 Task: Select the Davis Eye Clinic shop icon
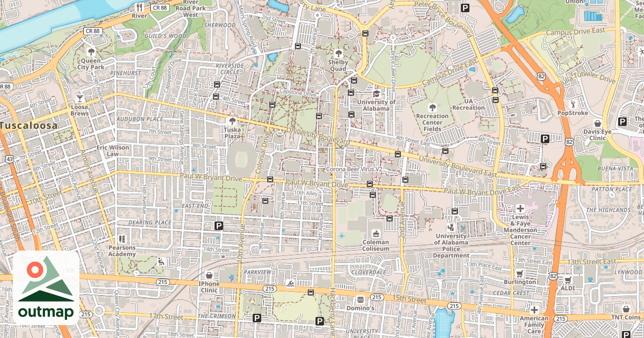tap(597, 123)
